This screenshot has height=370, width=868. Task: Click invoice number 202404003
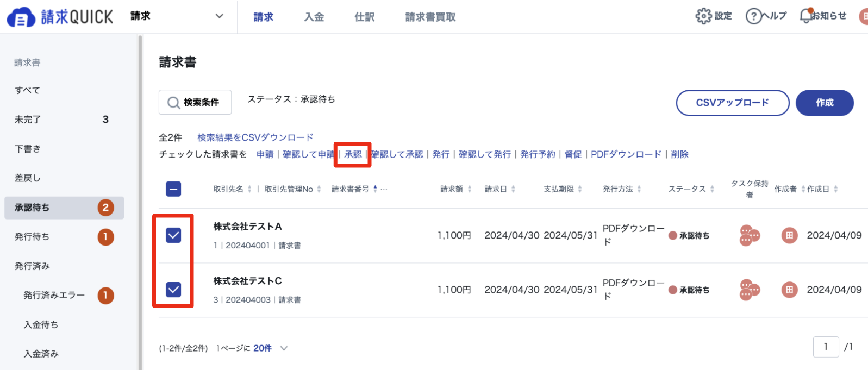[248, 300]
